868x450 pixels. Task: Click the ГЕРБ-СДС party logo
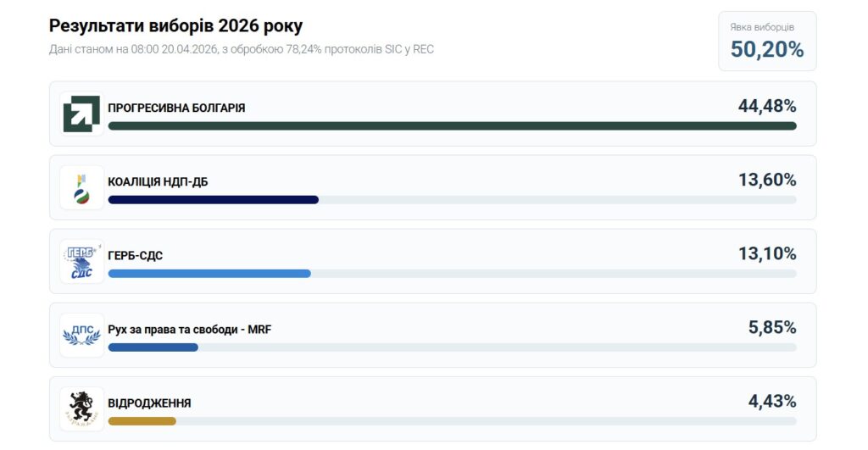point(81,262)
